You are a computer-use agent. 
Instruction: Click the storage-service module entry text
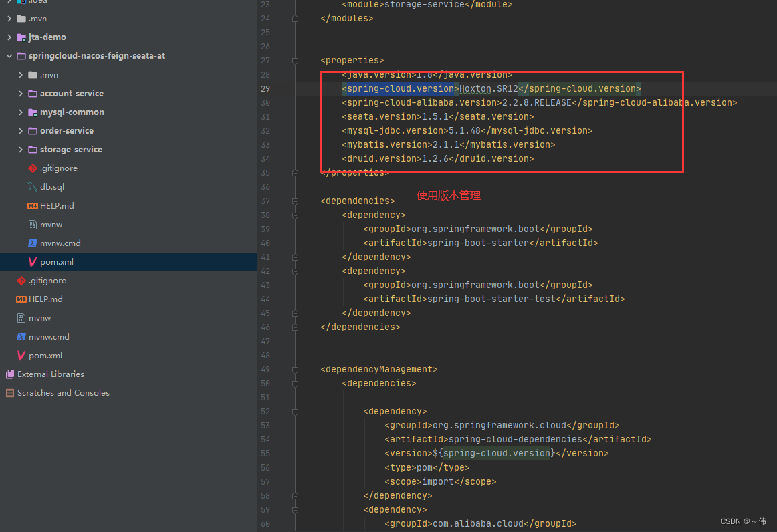tap(425, 5)
